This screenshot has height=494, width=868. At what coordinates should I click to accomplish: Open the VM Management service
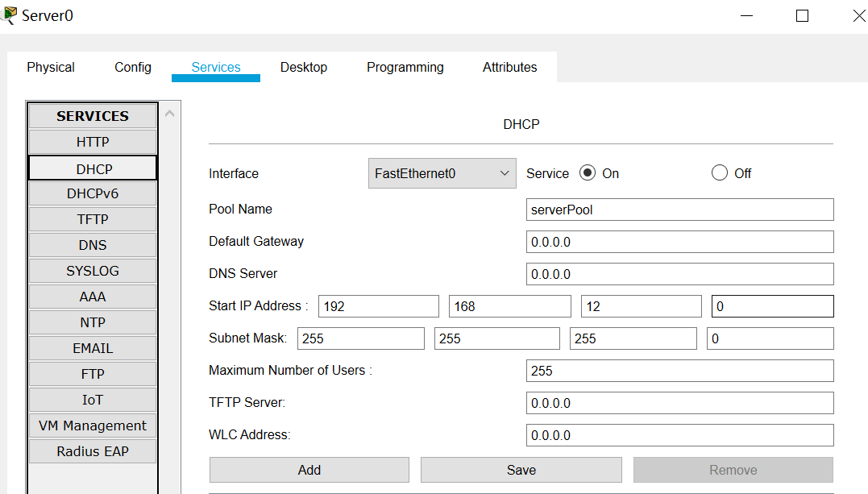point(93,426)
